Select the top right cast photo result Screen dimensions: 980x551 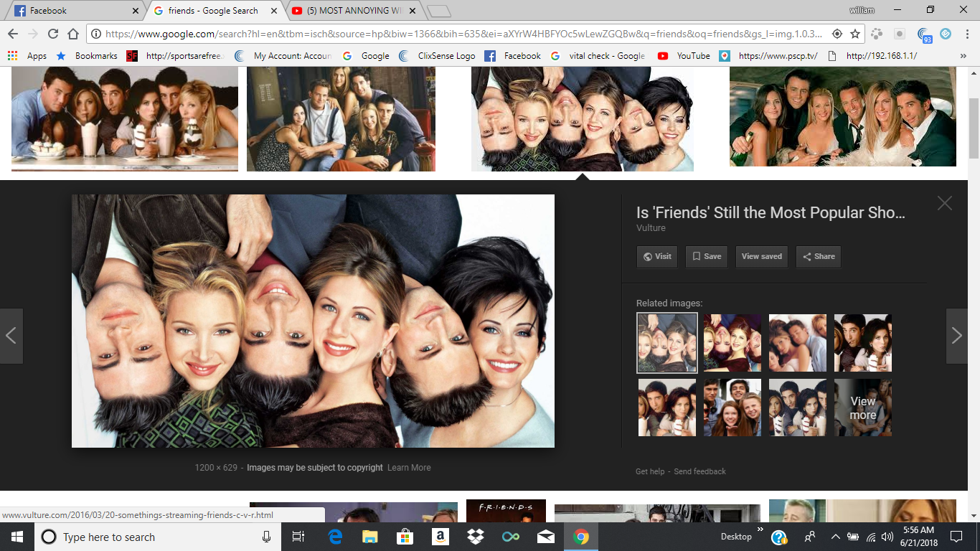(843, 116)
